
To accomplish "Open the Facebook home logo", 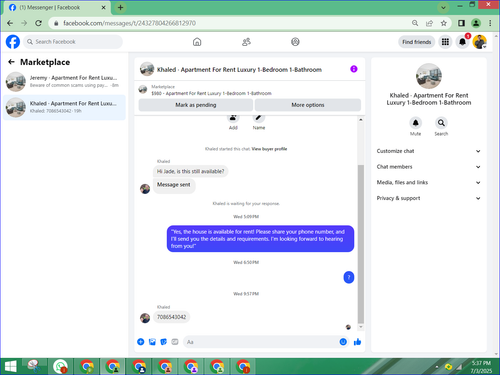I will (13, 42).
